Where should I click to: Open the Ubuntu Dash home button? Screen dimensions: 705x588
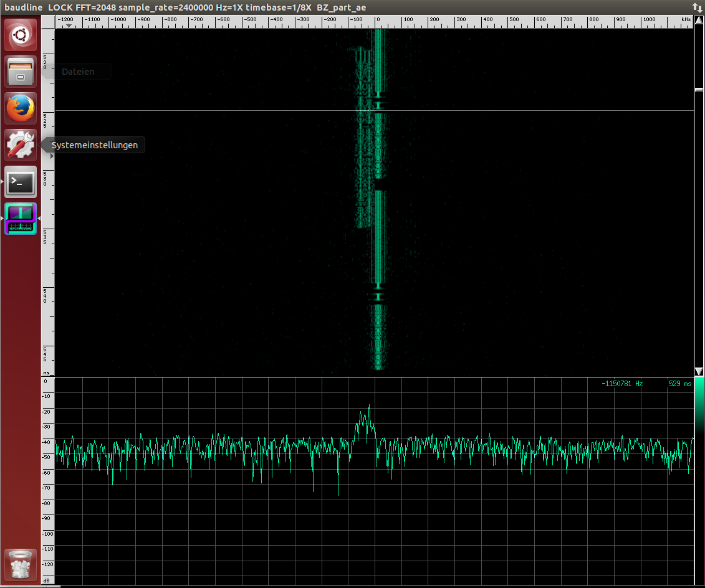tap(21, 35)
